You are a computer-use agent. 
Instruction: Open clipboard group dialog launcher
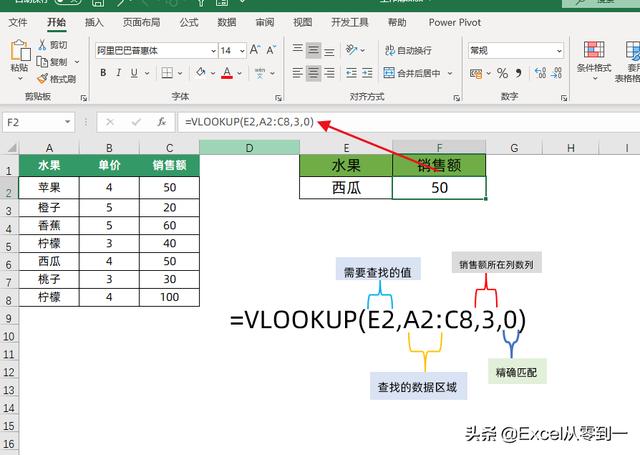[x=84, y=98]
